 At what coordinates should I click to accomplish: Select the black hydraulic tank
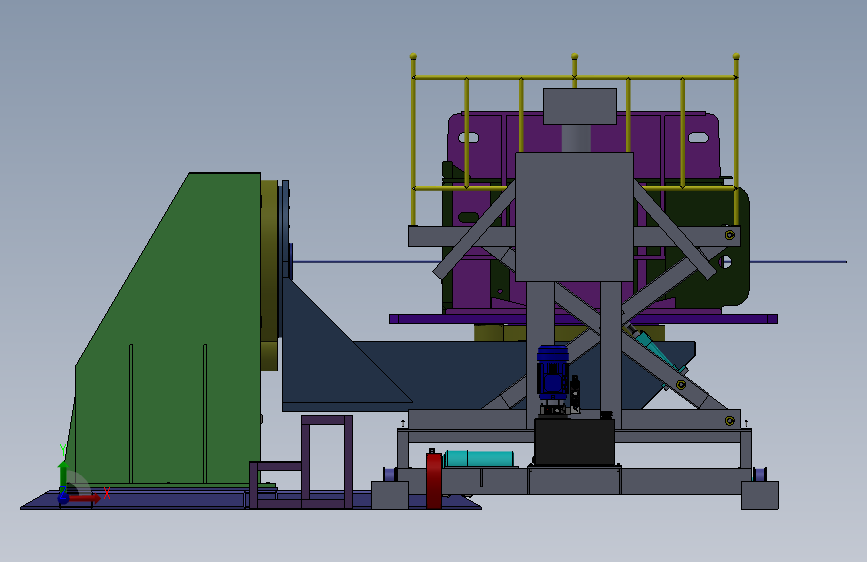click(x=574, y=442)
